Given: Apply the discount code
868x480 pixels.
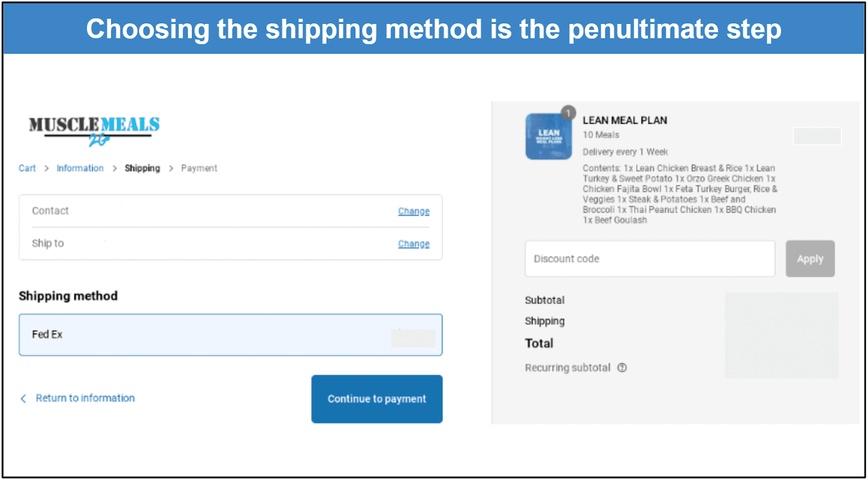Looking at the screenshot, I should click(810, 259).
